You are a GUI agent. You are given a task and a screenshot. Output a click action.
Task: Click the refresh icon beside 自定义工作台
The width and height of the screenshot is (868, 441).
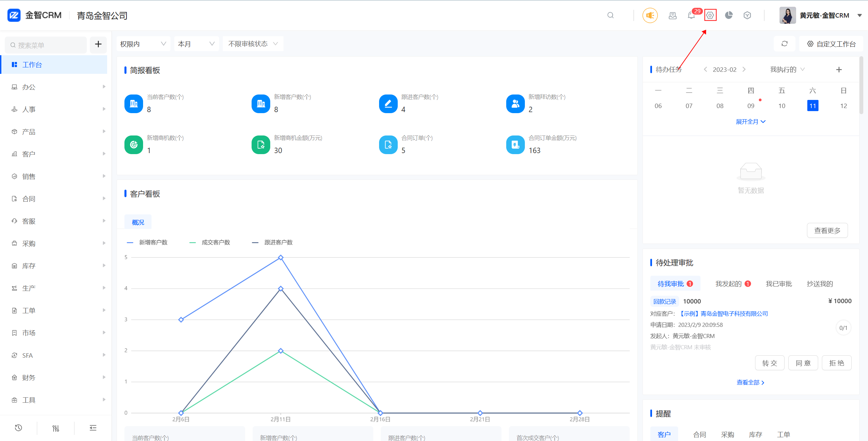point(784,44)
